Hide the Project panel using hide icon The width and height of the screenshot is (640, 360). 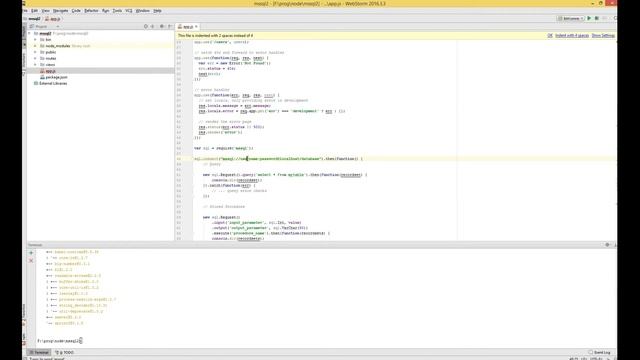170,27
